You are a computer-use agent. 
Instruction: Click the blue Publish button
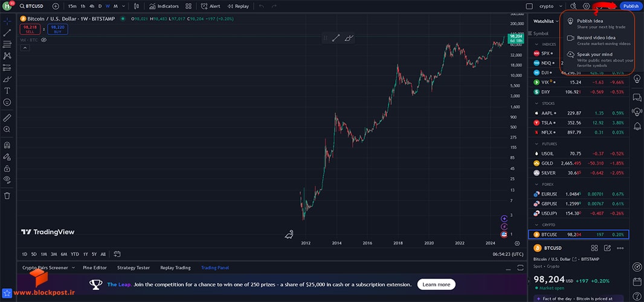pos(631,6)
